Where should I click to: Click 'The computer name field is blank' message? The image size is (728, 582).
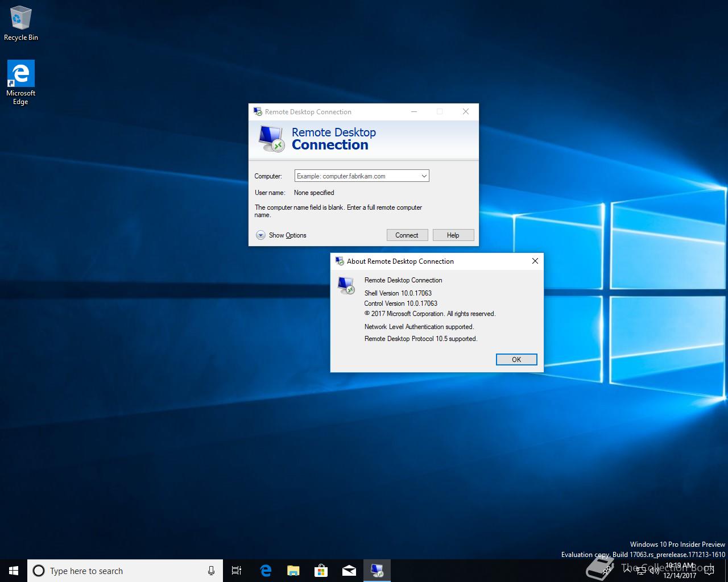[338, 211]
